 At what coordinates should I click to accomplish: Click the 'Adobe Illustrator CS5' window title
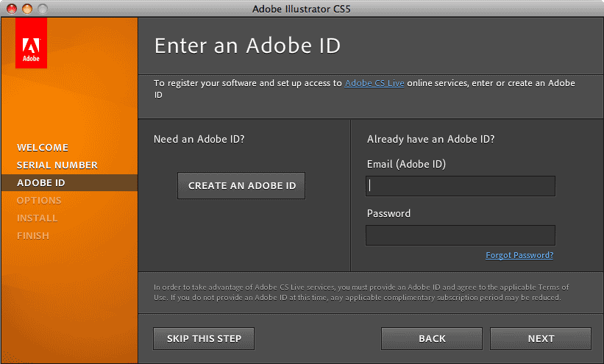pos(301,9)
